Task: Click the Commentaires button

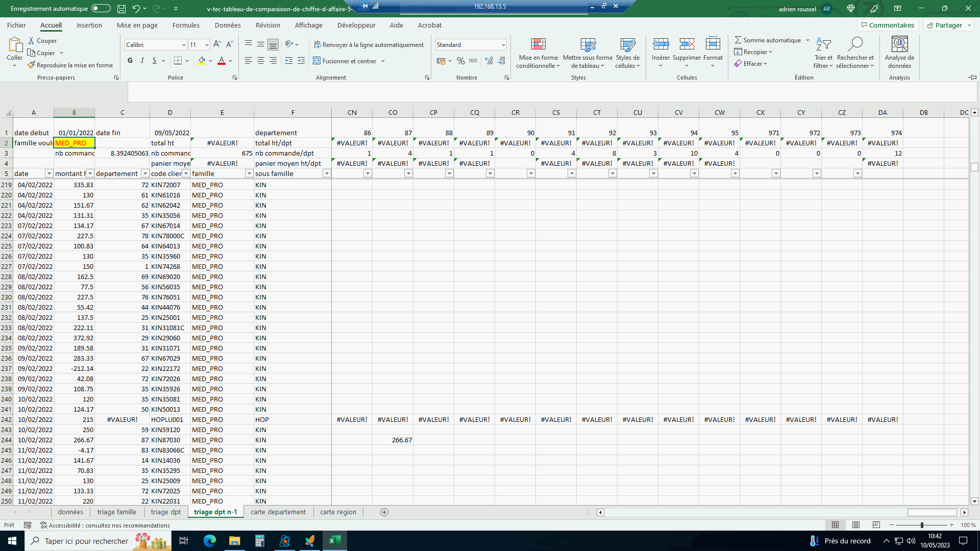Action: tap(888, 25)
